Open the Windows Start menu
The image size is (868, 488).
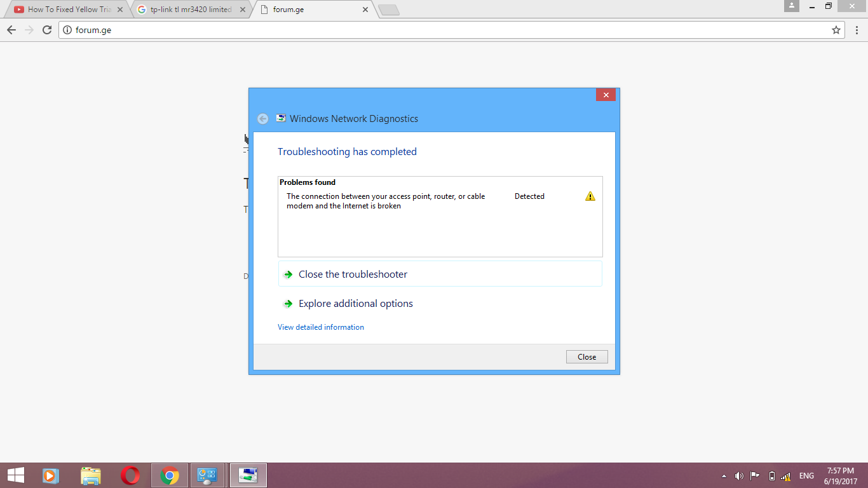pyautogui.click(x=15, y=475)
